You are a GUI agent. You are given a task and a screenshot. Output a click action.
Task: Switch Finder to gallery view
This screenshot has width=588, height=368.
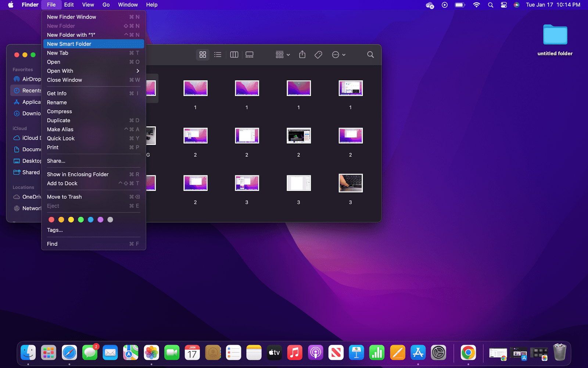[250, 54]
